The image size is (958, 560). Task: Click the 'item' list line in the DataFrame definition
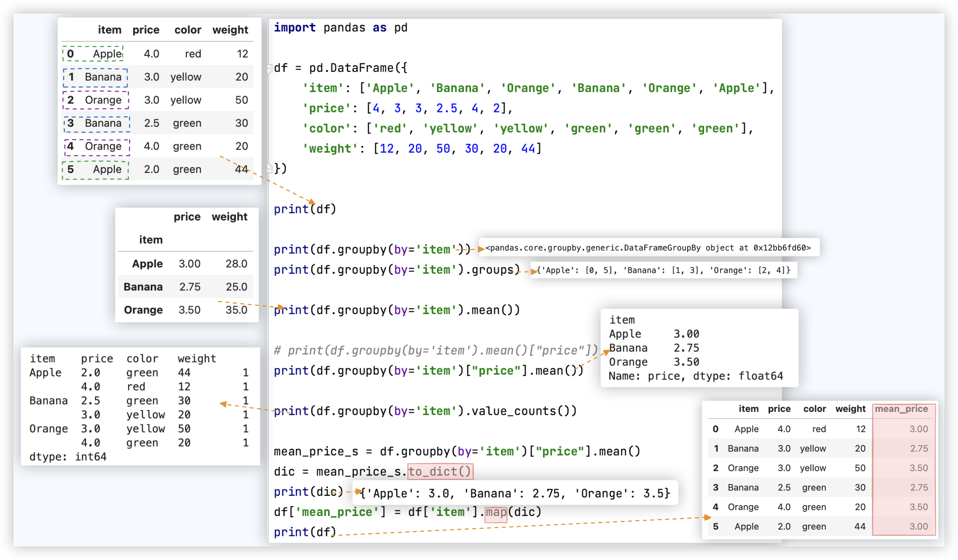click(x=538, y=88)
